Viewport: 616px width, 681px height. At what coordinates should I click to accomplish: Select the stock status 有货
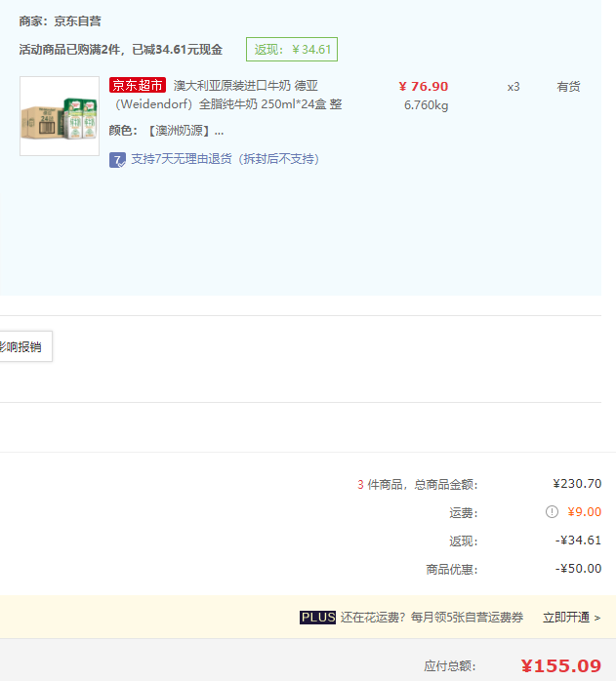coord(568,87)
